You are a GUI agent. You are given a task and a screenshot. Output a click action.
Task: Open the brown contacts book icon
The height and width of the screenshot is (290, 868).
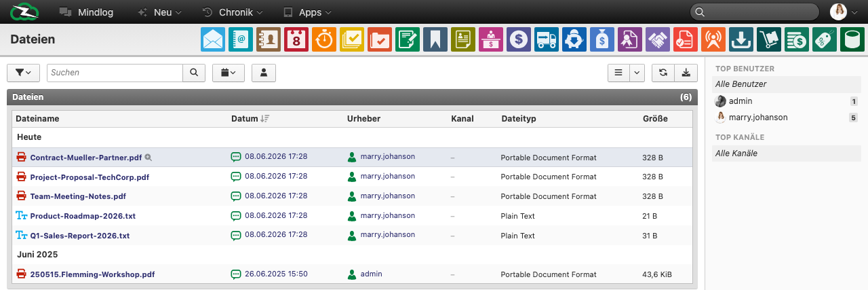pos(269,39)
